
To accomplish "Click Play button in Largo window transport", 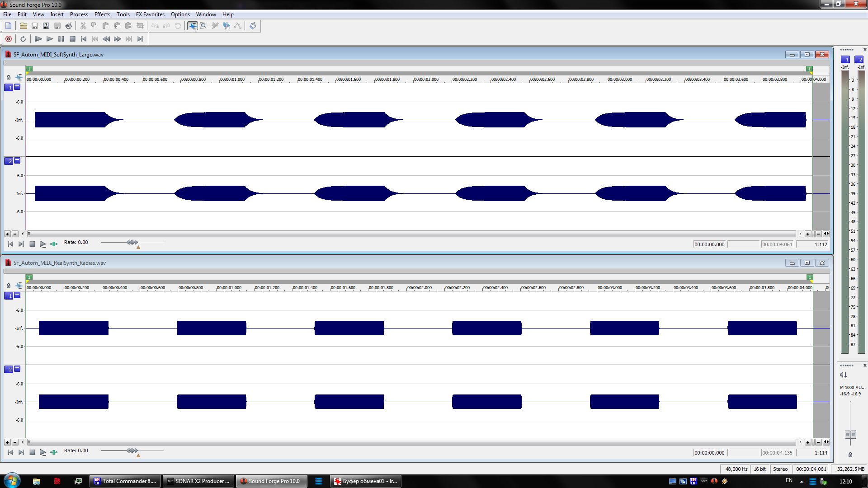I will pos(43,244).
